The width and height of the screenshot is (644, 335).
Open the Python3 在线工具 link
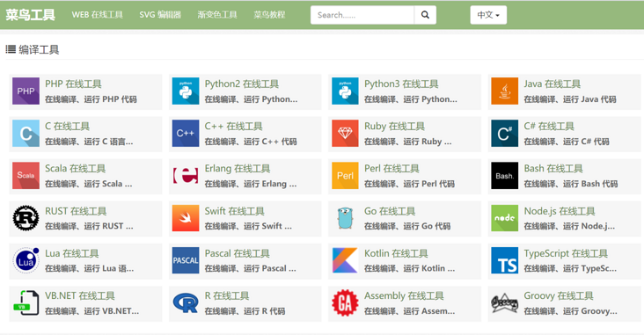[x=401, y=84]
